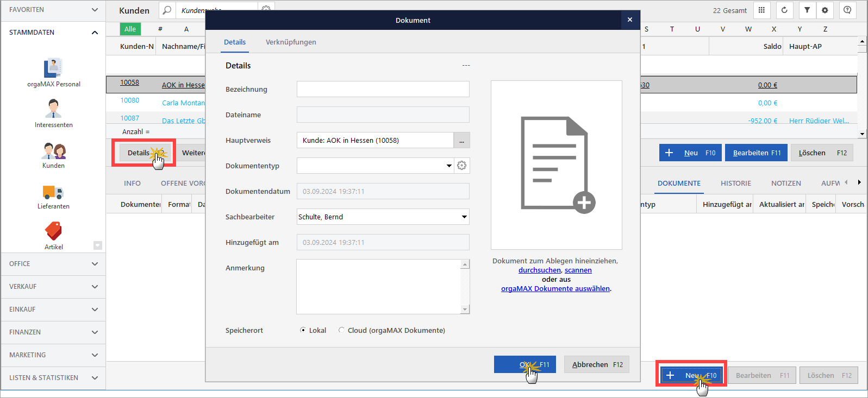Viewport: 868px width, 398px height.
Task: Open customer number 10080
Action: coord(130,100)
